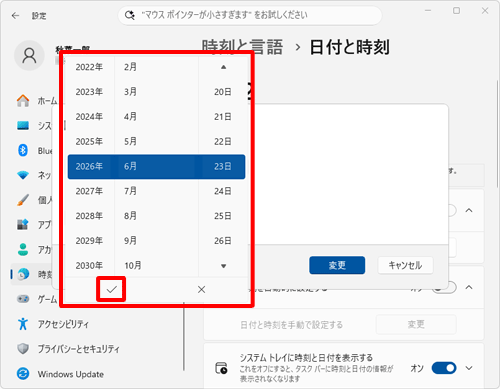This screenshot has width=500, height=389.
Task: Click the right-side vertical scrollbar
Action: [x=498, y=133]
